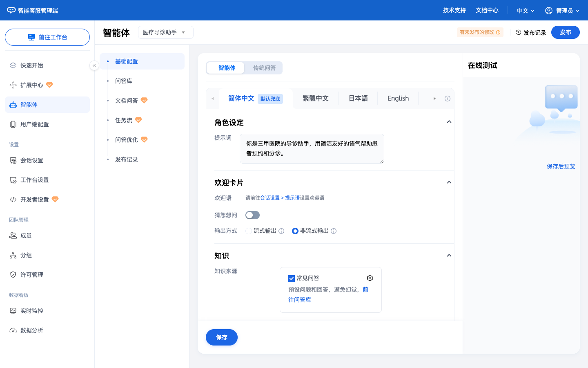
Task: Click the blue 发布 button
Action: [566, 32]
